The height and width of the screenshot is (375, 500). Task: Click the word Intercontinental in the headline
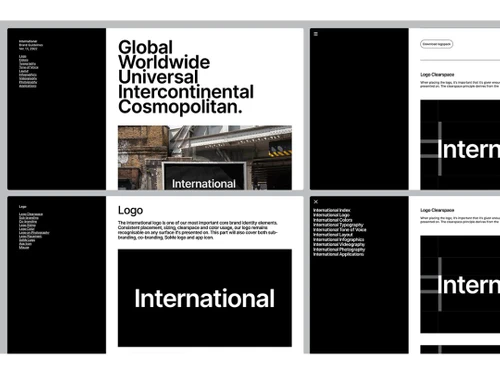pos(186,92)
